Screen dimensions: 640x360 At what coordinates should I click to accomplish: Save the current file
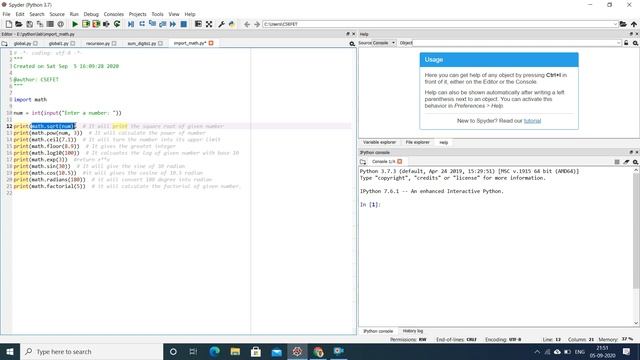click(29, 24)
